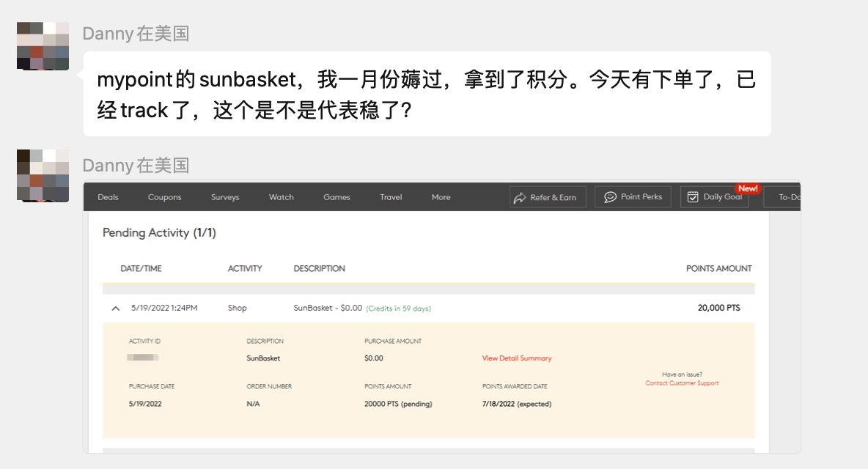
Task: Click the Credits in 59 days note
Action: coord(400,308)
